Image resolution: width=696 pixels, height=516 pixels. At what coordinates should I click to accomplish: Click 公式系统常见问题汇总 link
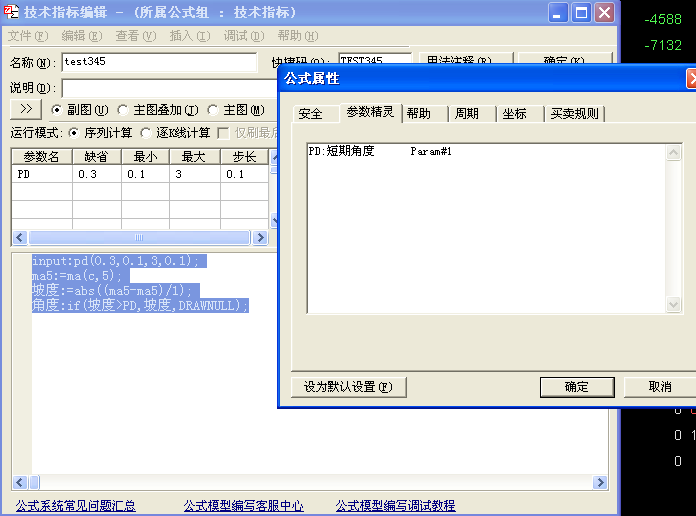click(76, 506)
